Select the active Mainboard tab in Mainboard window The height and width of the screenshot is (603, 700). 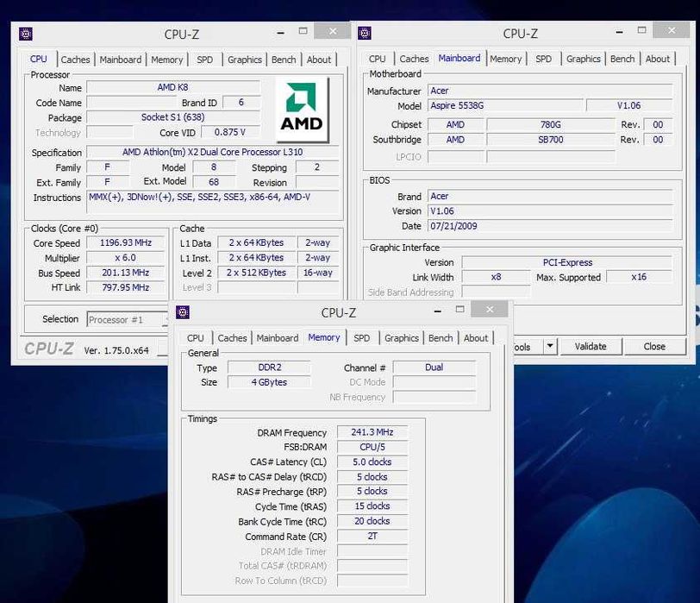click(459, 58)
